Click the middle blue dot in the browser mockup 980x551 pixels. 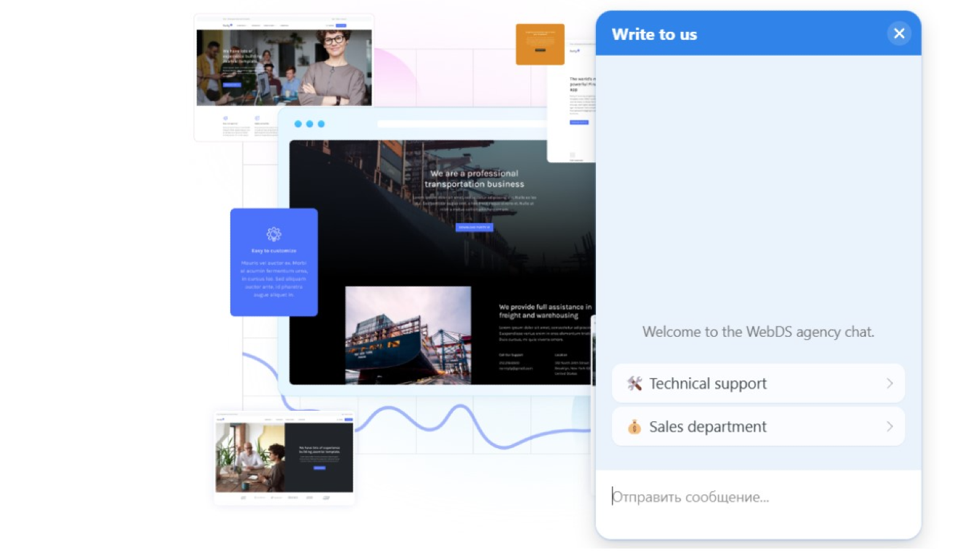coord(310,124)
